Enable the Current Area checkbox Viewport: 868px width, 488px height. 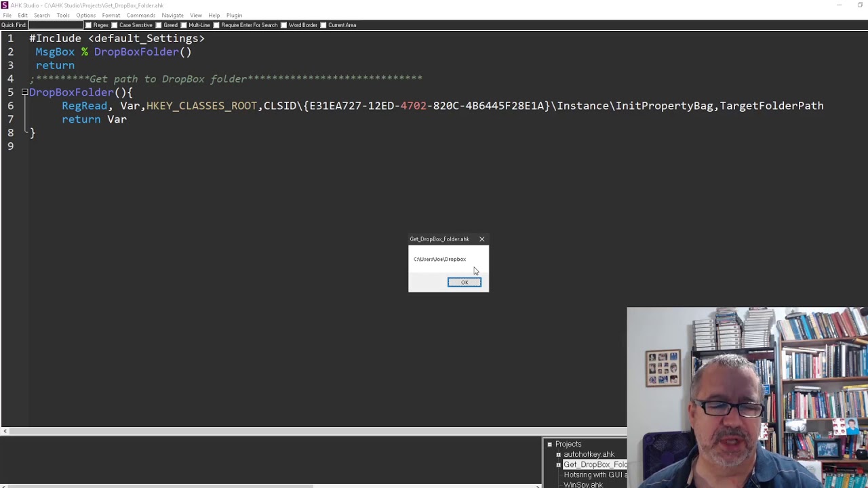(323, 25)
